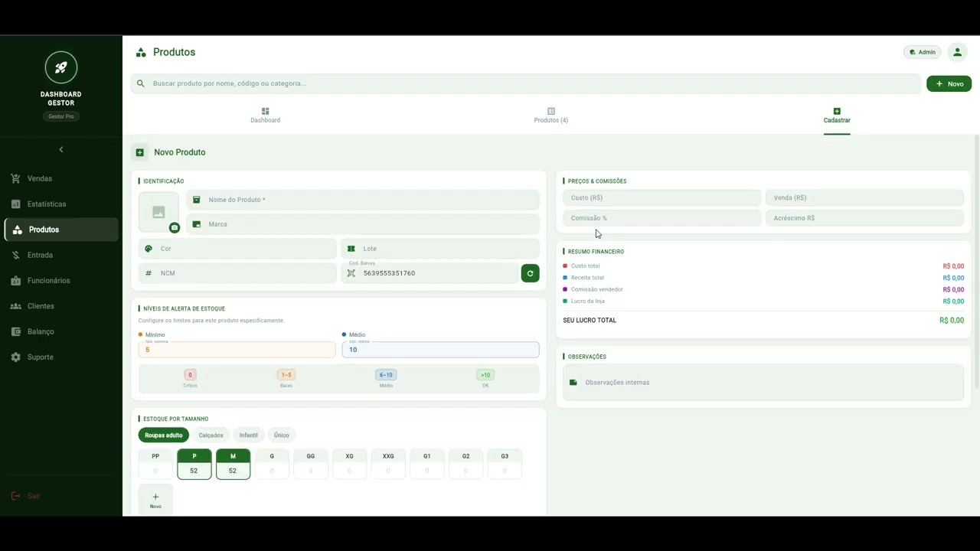Open Estatísticas from the sidebar
The image size is (980, 551).
[x=61, y=204]
